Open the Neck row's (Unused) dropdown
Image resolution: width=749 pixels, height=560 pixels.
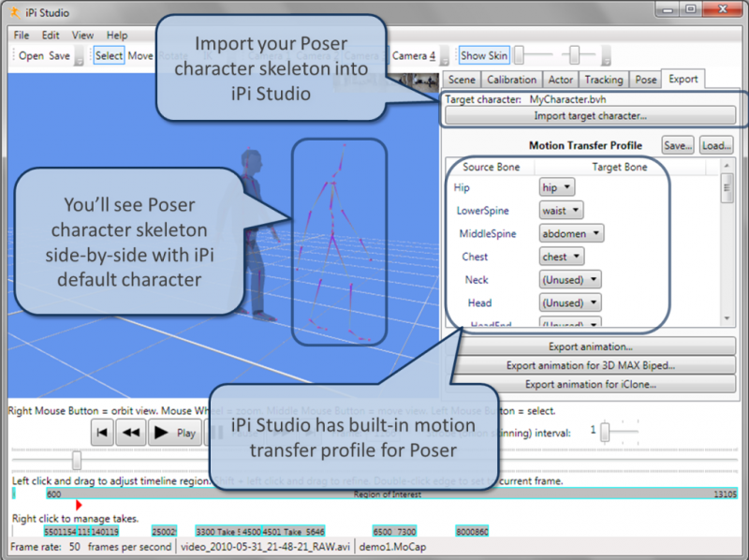click(x=570, y=279)
